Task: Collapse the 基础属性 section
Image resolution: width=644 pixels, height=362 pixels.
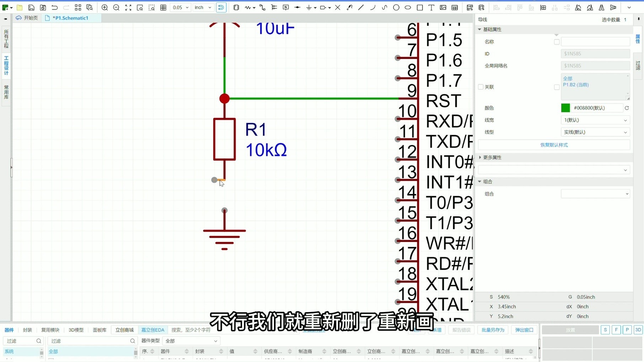Action: point(479,29)
